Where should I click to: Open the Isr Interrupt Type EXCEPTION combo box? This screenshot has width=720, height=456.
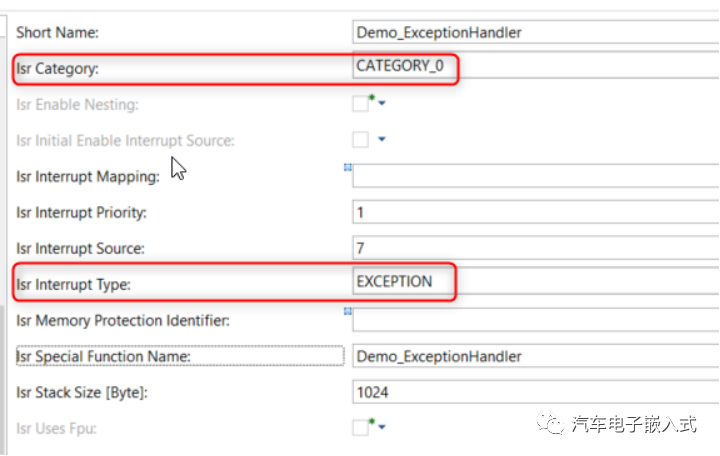point(536,281)
